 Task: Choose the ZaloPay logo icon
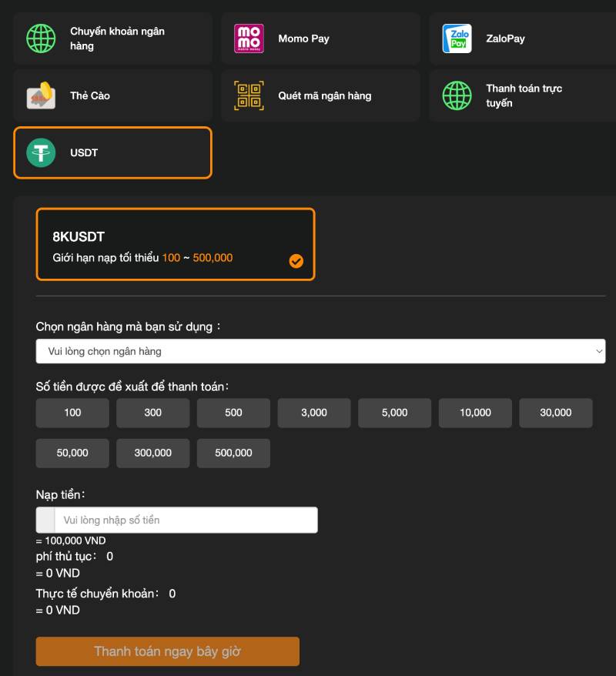coord(457,38)
